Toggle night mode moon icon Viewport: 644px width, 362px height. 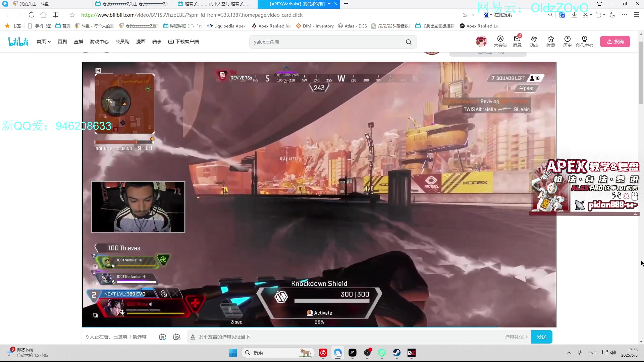tap(612, 15)
